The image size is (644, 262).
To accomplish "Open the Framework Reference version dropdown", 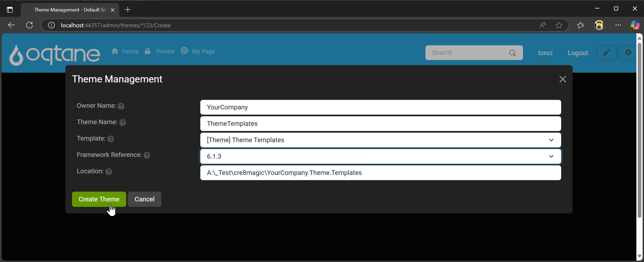I will pos(551,156).
